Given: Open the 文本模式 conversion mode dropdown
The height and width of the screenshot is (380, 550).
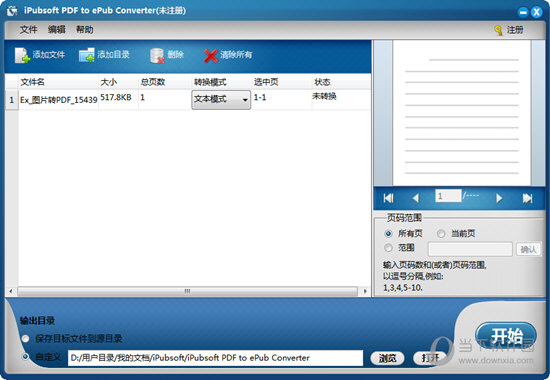Looking at the screenshot, I should (221, 100).
